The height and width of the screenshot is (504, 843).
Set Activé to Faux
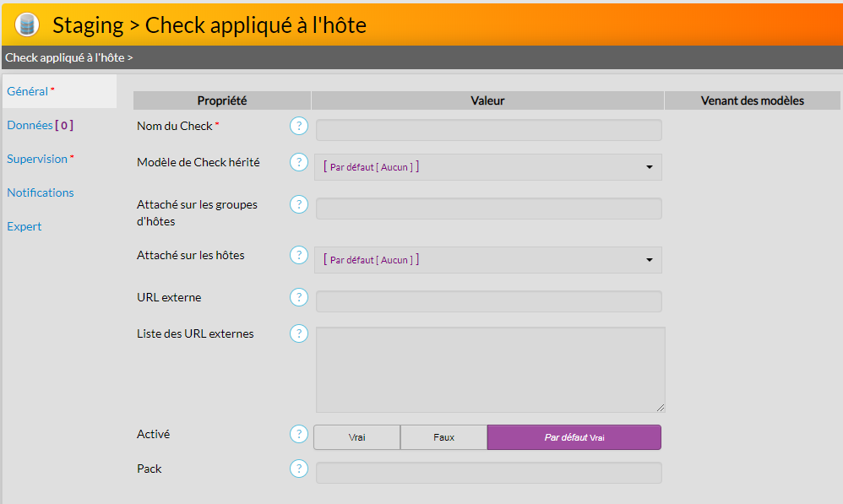443,437
